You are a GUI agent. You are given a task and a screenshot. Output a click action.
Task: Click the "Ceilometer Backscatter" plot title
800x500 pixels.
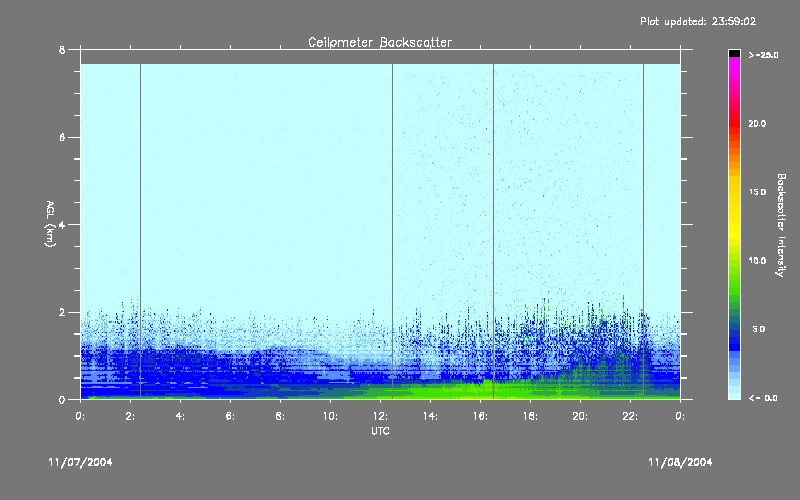pyautogui.click(x=380, y=42)
